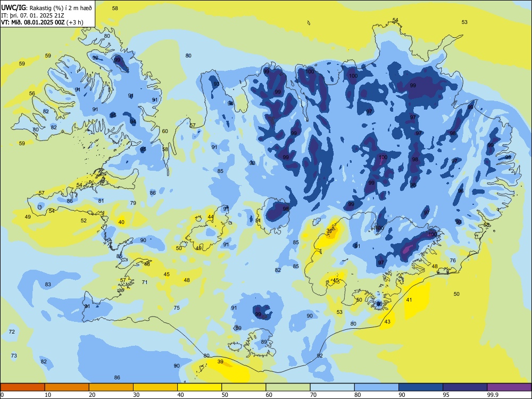Viewport: 532px width, 399px height.
Task: Click the "56" value in the northwest
Action: 32,93
